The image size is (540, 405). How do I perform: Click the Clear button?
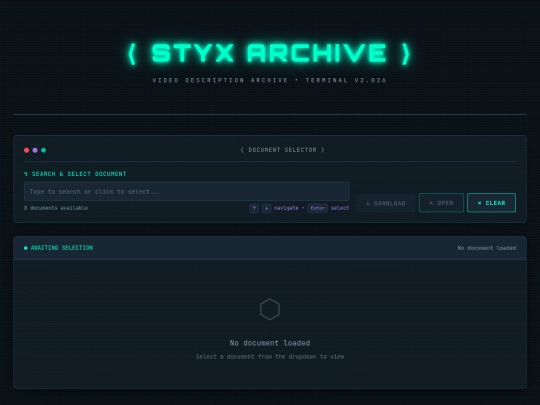tap(491, 203)
